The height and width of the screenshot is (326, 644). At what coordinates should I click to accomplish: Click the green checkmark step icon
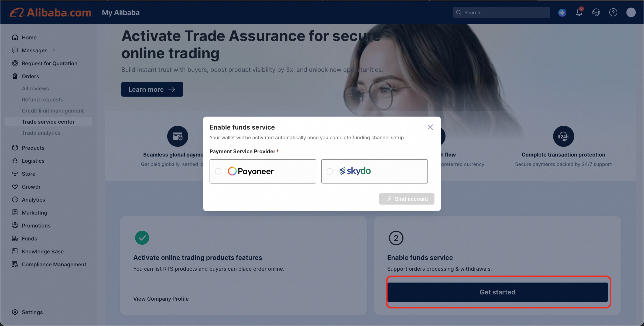[x=142, y=238]
